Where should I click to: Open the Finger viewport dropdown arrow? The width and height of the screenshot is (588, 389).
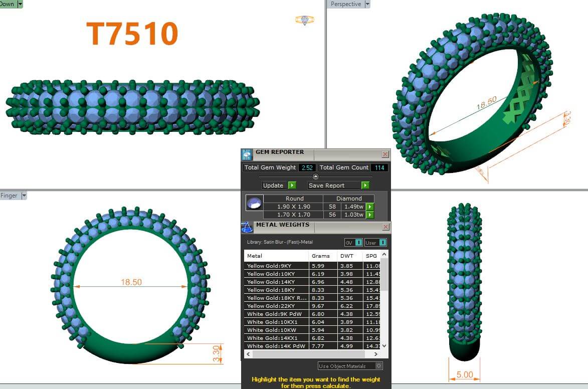(x=24, y=196)
